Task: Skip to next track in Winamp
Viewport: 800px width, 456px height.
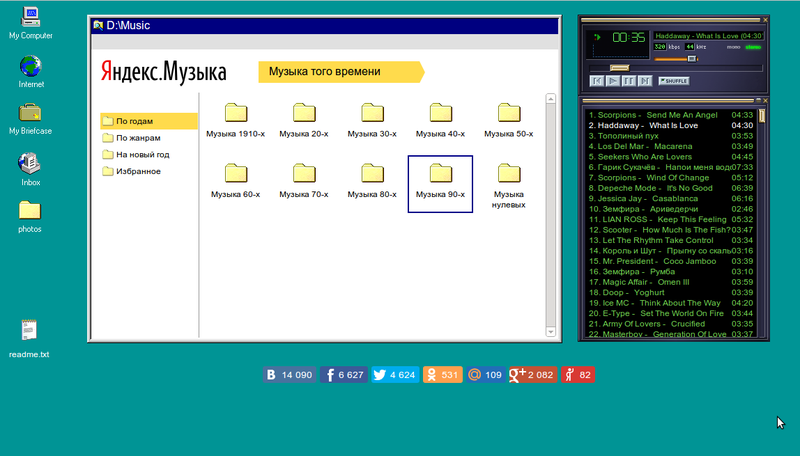Action: click(645, 81)
